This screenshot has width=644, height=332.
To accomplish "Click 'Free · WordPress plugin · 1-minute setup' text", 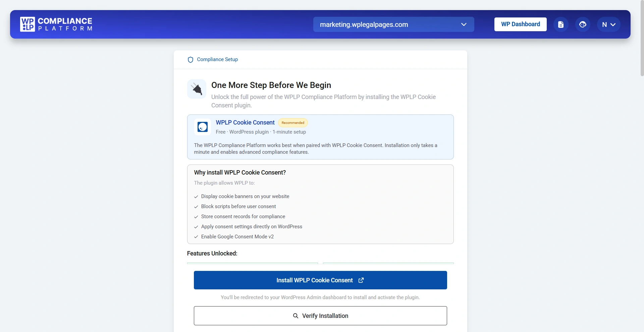I will pyautogui.click(x=261, y=132).
